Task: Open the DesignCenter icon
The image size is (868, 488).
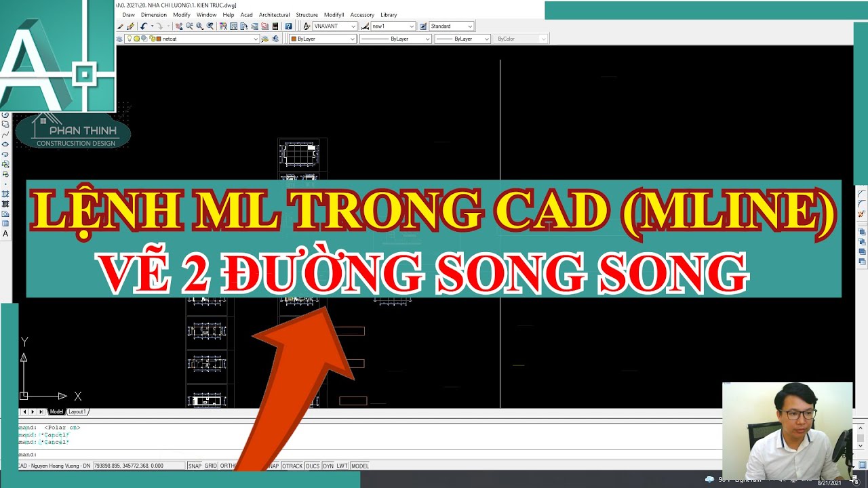Action: pos(233,26)
